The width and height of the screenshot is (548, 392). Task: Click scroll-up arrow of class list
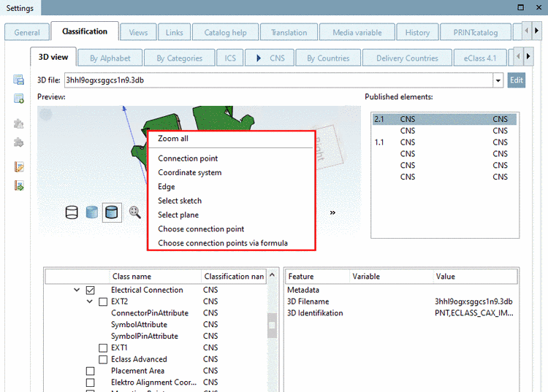click(273, 275)
